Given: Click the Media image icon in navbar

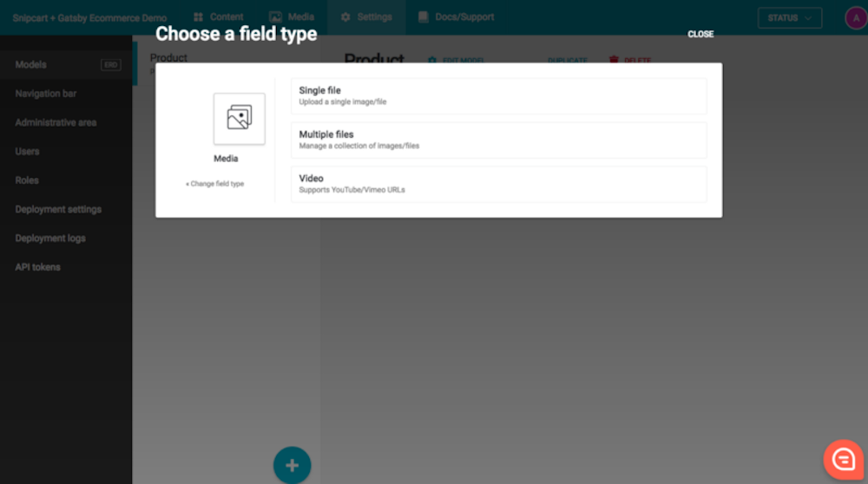Looking at the screenshot, I should [275, 17].
